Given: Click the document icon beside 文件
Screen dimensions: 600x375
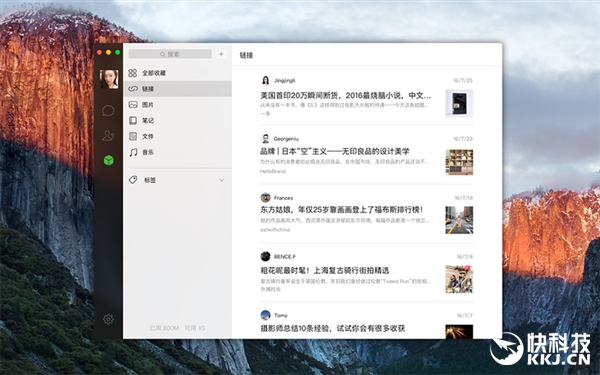Looking at the screenshot, I should (133, 136).
